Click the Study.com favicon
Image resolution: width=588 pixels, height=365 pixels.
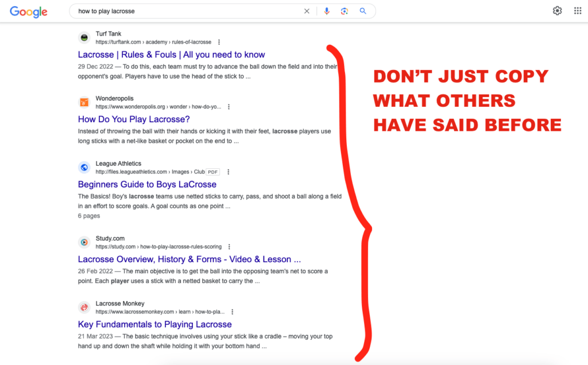click(x=84, y=242)
